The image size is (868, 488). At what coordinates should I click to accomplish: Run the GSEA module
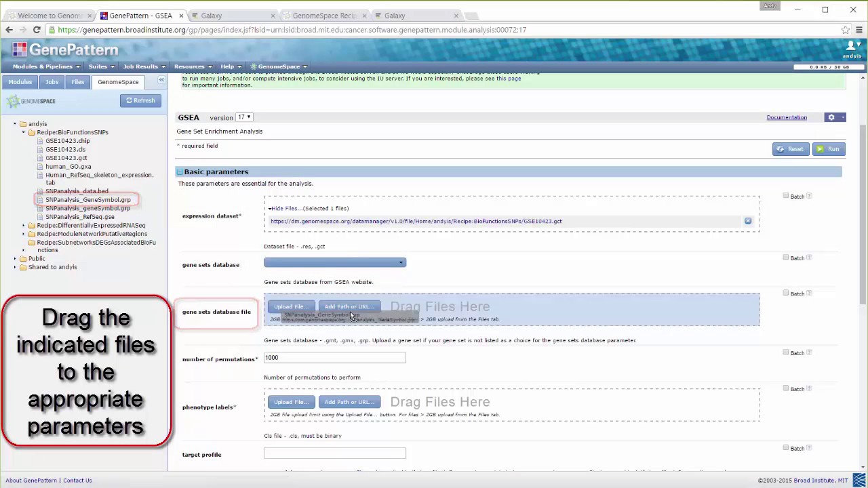[x=828, y=149]
